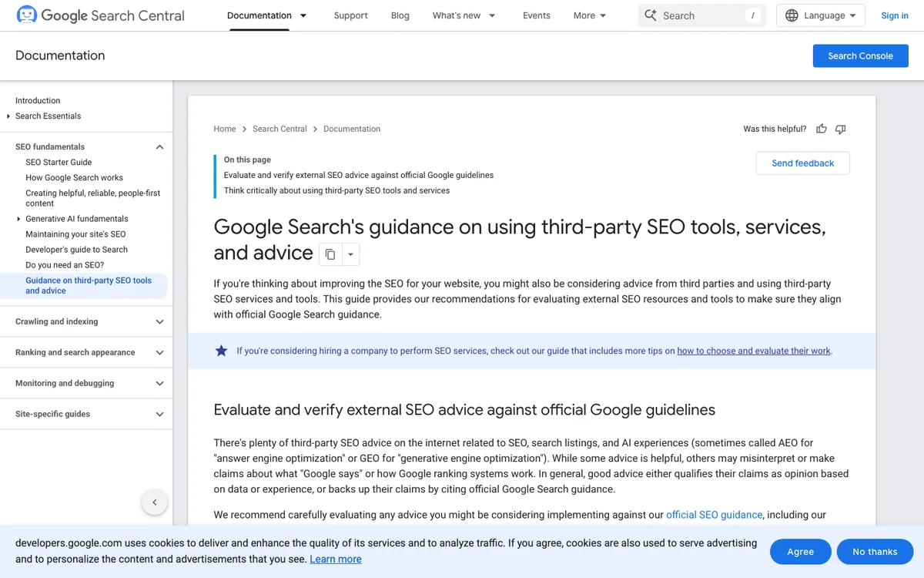Expand Generative AI fundamentals tree item
Image resolution: width=924 pixels, height=578 pixels.
pyautogui.click(x=18, y=219)
